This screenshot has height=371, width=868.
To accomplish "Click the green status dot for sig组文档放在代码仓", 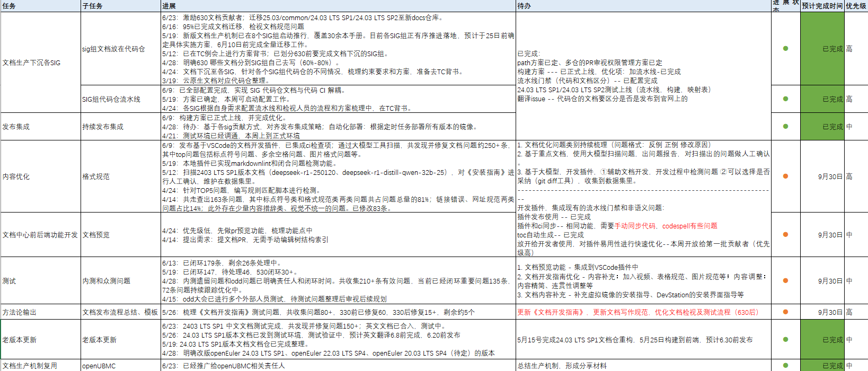I will 785,49.
